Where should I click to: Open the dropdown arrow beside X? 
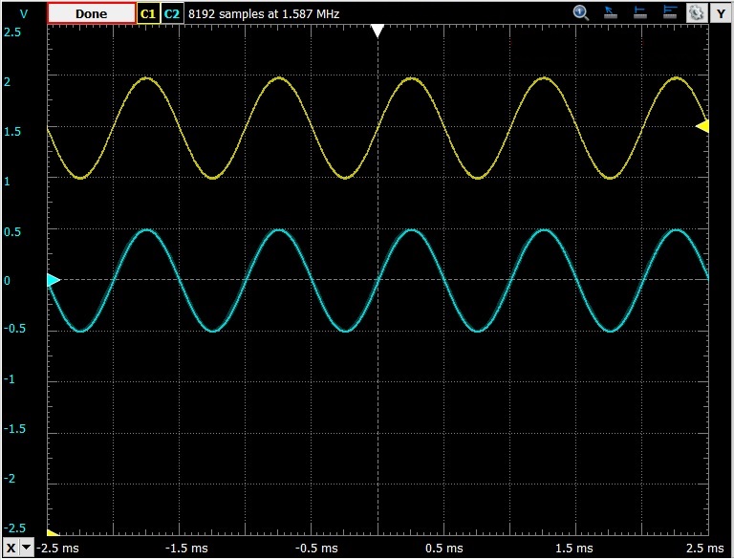(27, 548)
